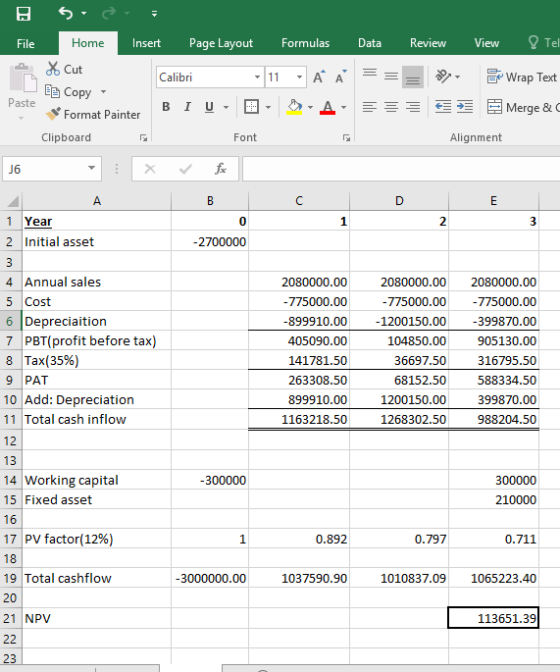This screenshot has width=560, height=672.
Task: Switch to the Insert tab
Action: [x=146, y=43]
